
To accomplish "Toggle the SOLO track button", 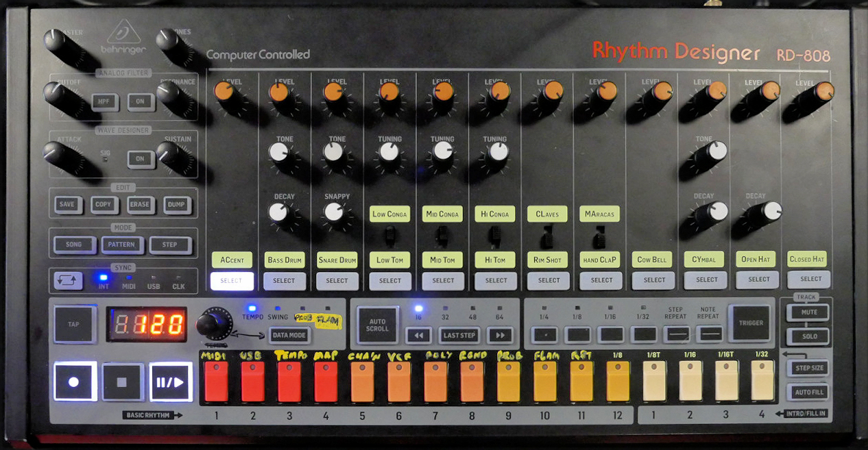I will (x=808, y=337).
